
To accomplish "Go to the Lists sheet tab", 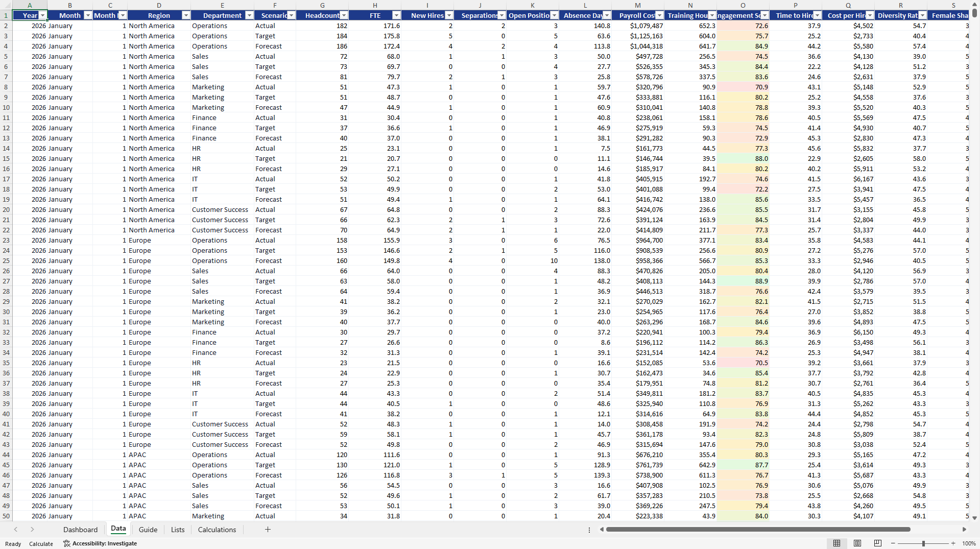I will (178, 530).
